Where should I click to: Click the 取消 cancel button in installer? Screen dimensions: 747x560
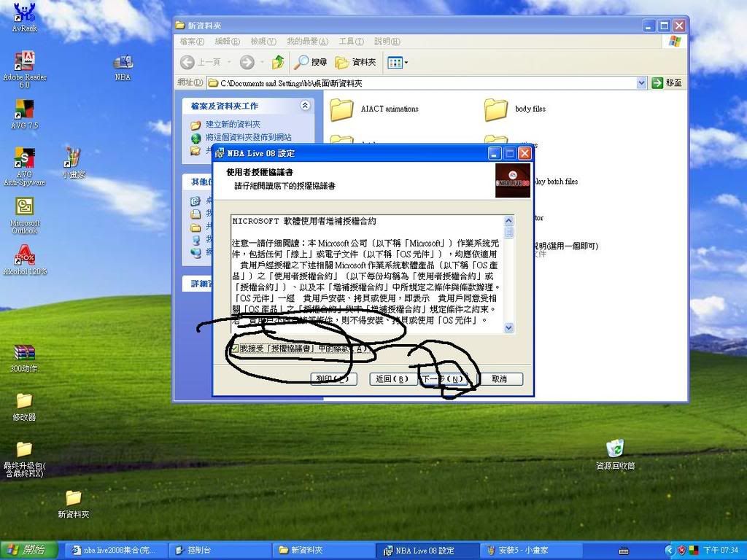[500, 378]
